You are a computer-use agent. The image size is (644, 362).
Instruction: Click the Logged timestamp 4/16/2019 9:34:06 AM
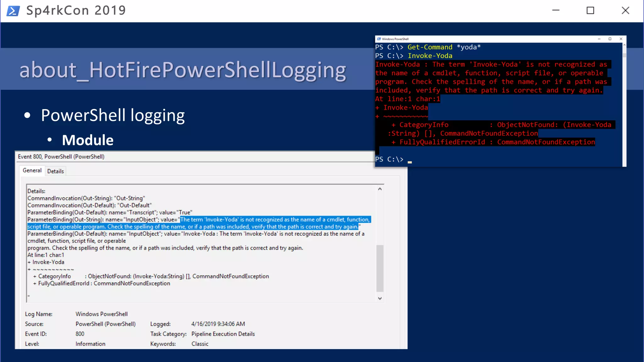218,324
